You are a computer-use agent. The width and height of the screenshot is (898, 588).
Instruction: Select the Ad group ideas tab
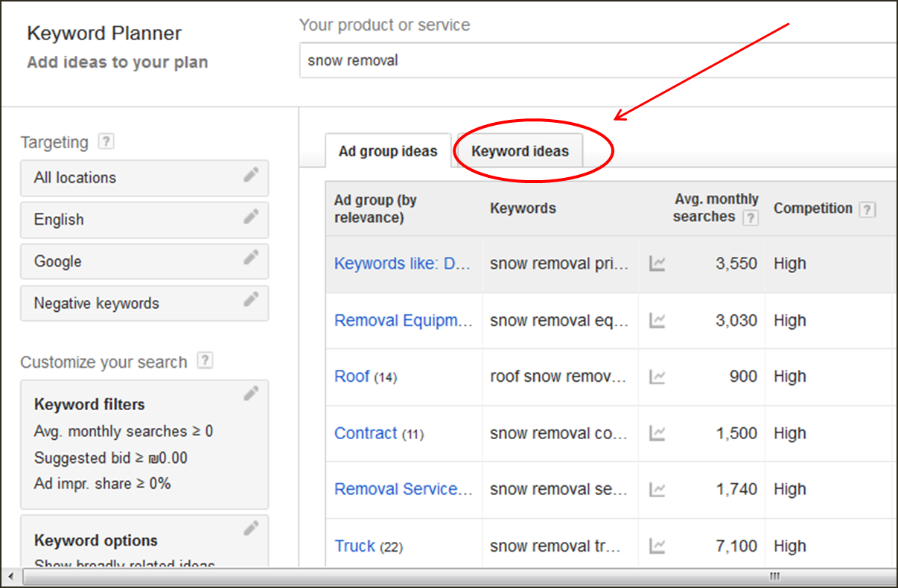(x=388, y=151)
